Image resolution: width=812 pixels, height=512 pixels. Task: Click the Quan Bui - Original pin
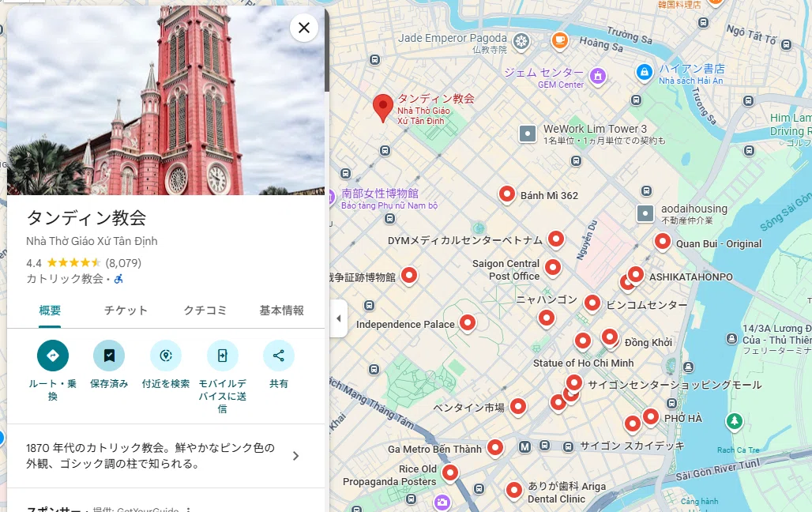pos(663,242)
